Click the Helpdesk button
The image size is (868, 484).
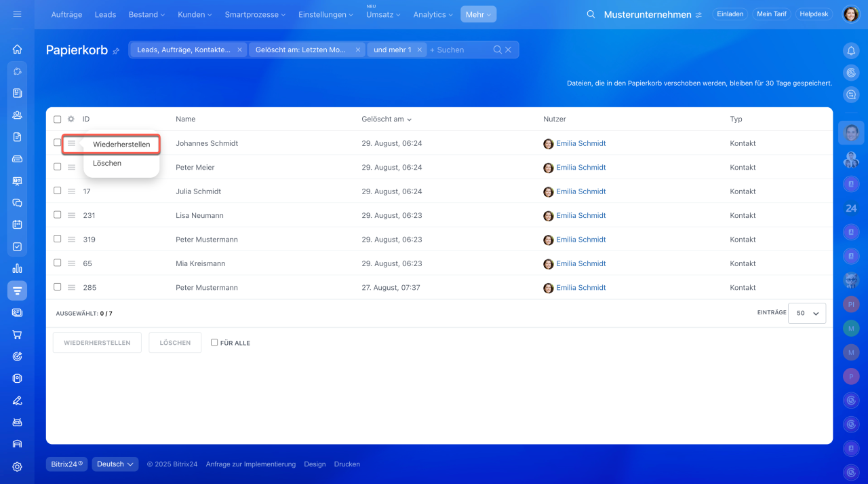814,14
